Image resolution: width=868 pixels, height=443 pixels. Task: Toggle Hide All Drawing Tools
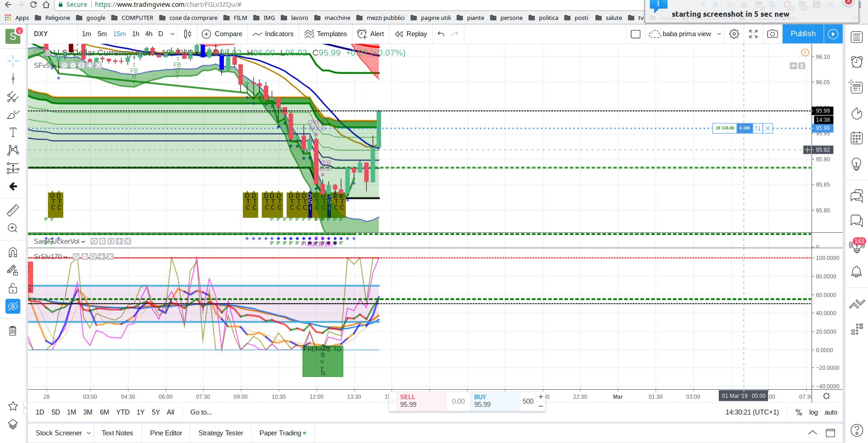click(x=13, y=306)
